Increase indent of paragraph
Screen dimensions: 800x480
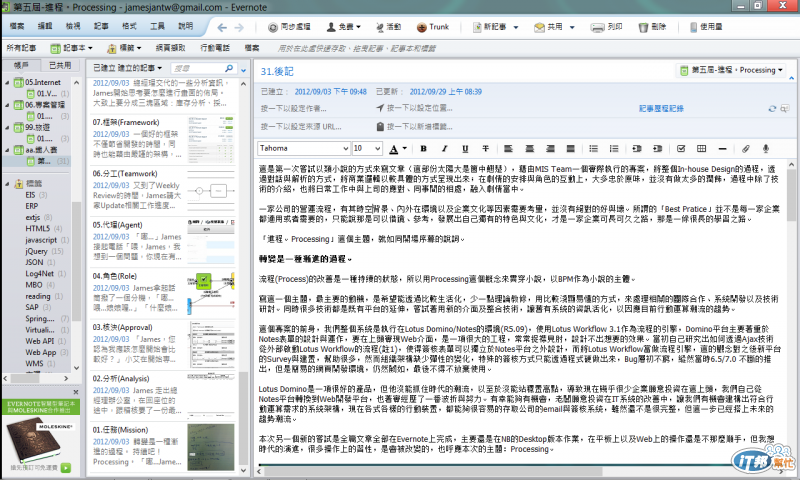pos(657,148)
